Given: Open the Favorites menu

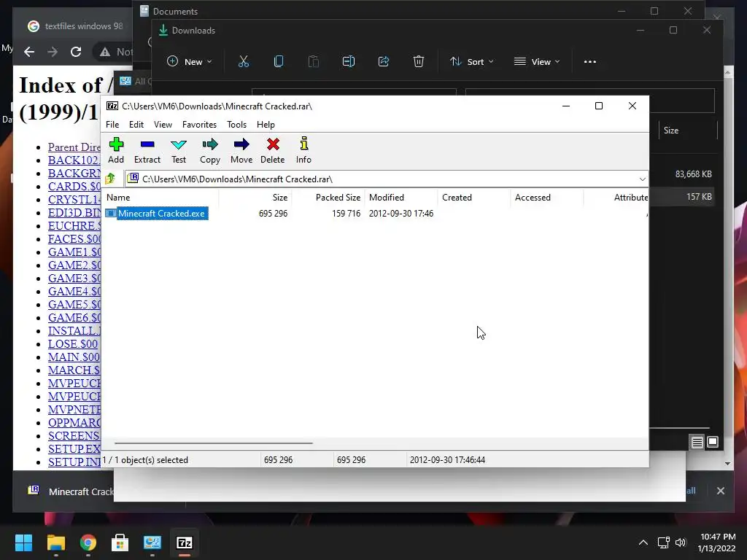Looking at the screenshot, I should [199, 124].
